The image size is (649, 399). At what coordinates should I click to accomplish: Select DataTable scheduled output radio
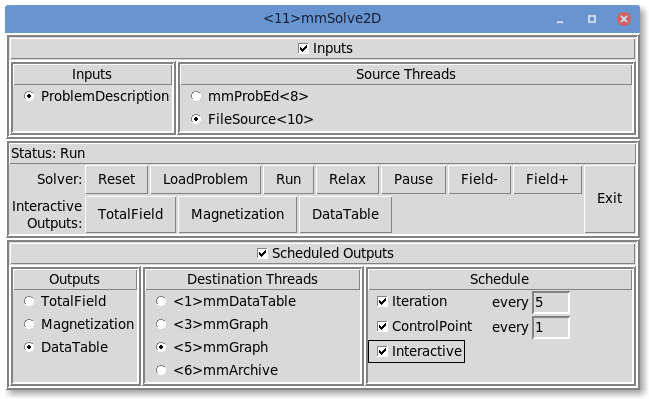[x=29, y=347]
